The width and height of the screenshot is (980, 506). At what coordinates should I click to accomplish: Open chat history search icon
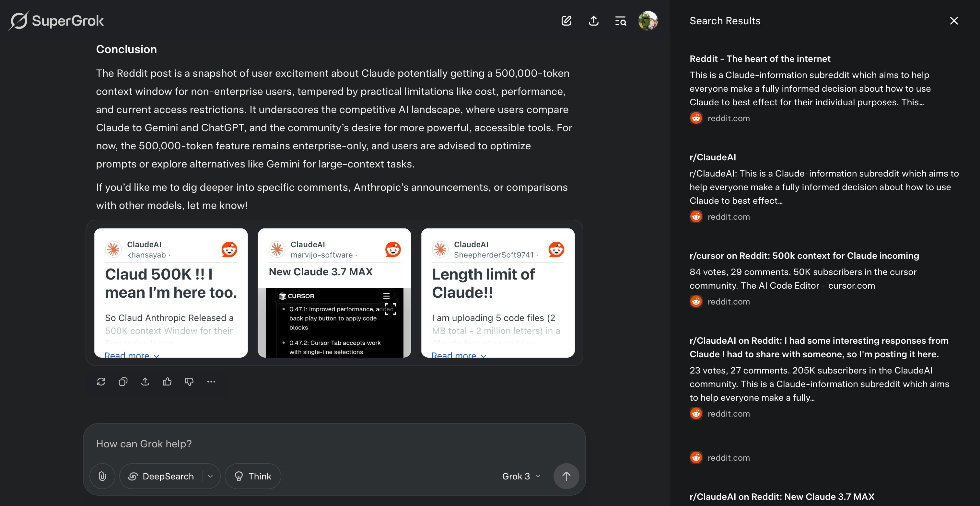coord(621,21)
